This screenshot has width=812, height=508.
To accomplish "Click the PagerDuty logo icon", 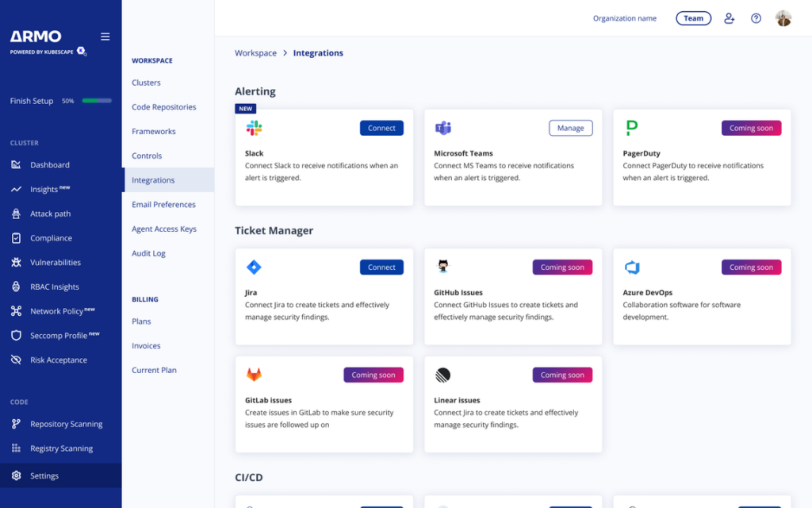I will [x=632, y=128].
